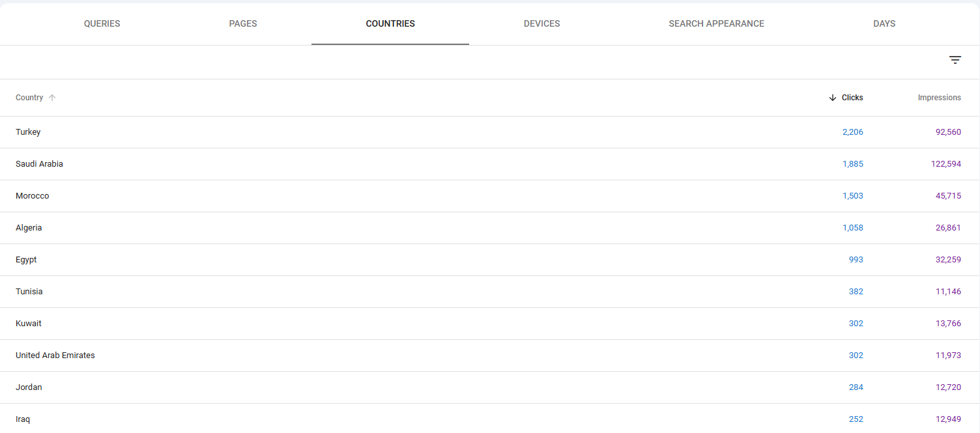Click Kuwait's clicks value 302

click(x=856, y=324)
